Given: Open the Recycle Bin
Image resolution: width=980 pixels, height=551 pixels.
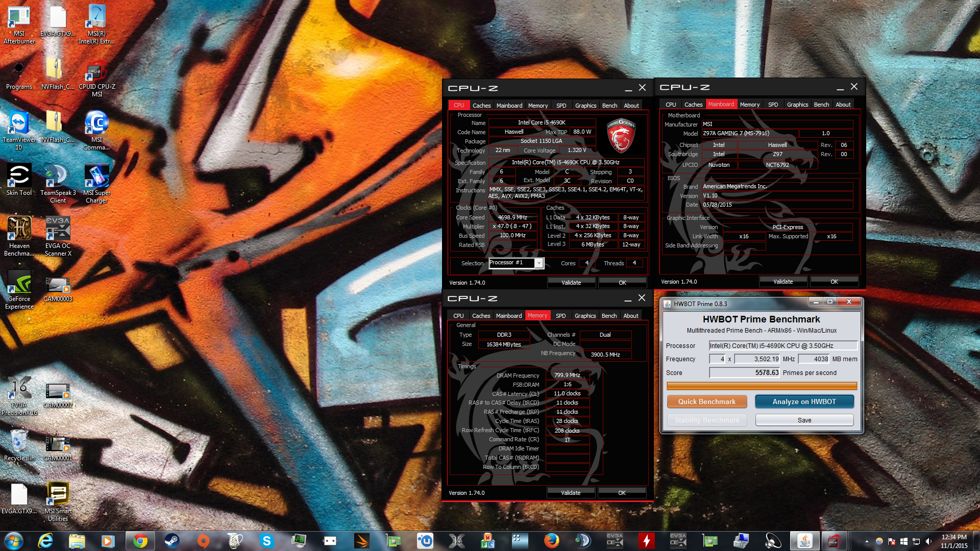Looking at the screenshot, I should pyautogui.click(x=19, y=445).
